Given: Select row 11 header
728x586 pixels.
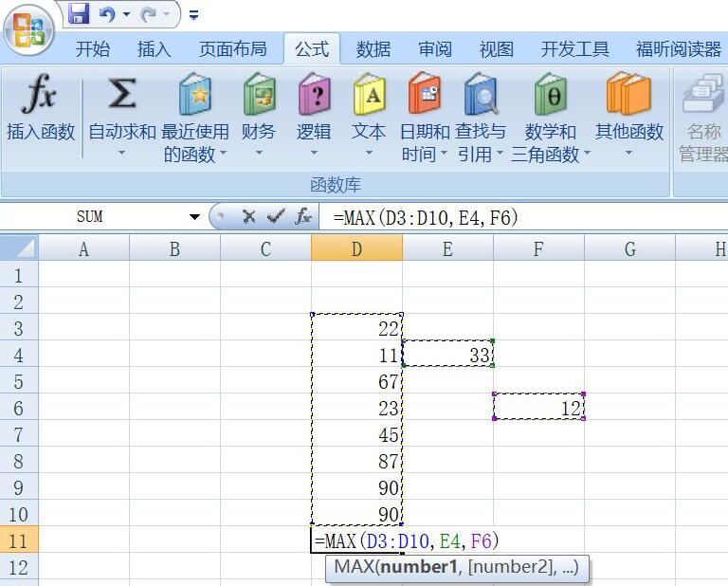Looking at the screenshot, I should click(x=19, y=540).
